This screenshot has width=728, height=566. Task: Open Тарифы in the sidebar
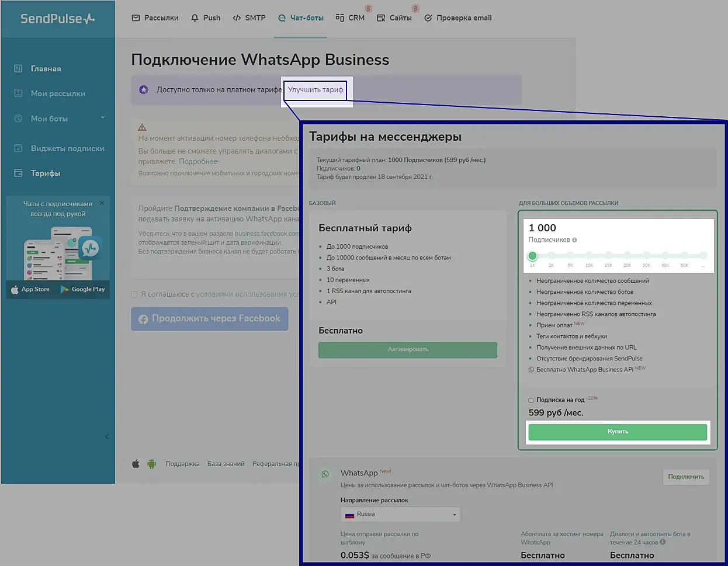click(x=46, y=173)
